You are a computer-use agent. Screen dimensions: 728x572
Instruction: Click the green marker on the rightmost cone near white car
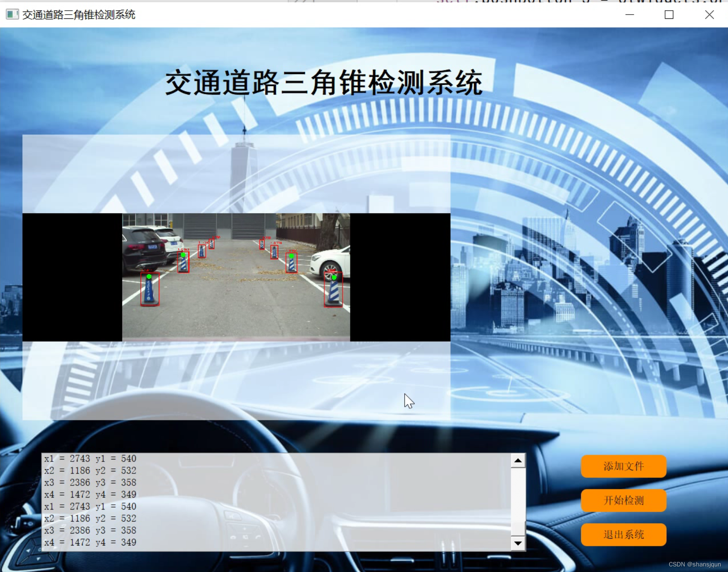(x=334, y=277)
